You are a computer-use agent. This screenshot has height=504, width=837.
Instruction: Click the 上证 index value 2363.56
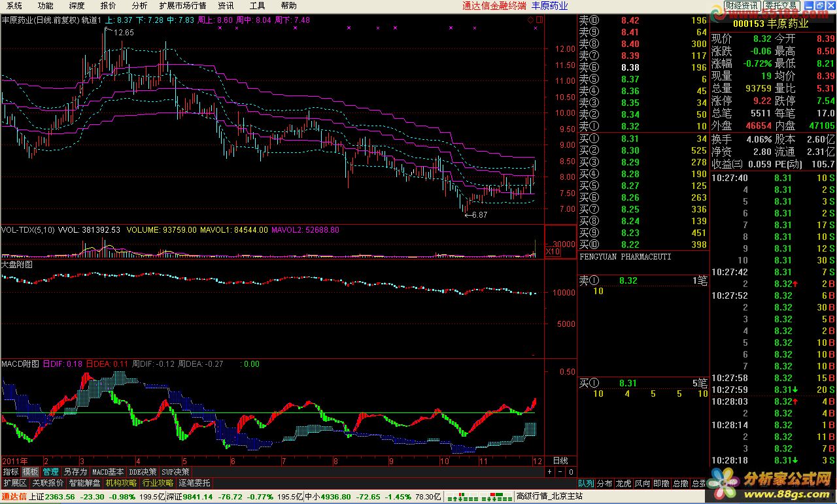pyautogui.click(x=61, y=497)
